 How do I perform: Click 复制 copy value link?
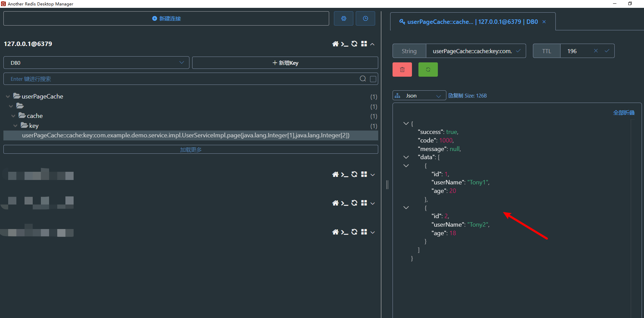456,96
